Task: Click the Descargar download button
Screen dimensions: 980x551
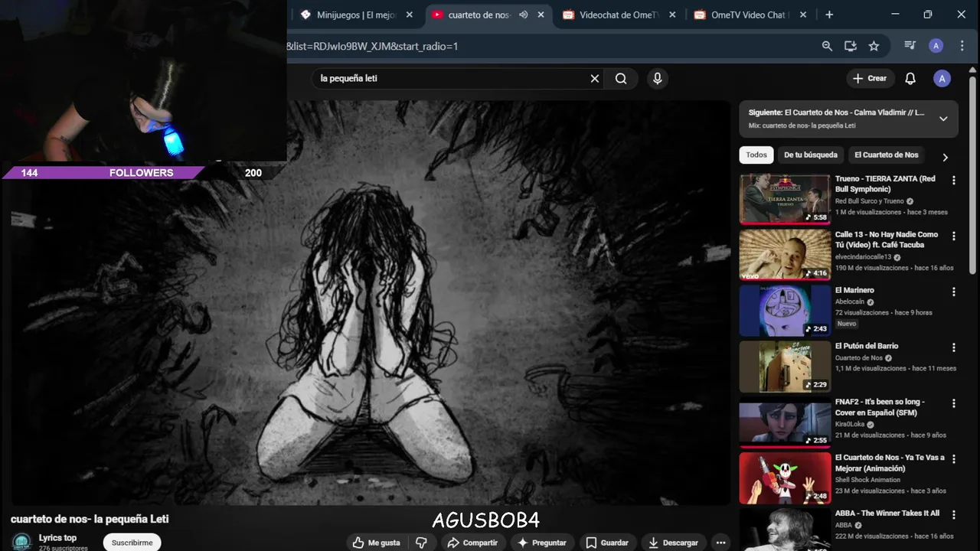Action: pyautogui.click(x=673, y=543)
